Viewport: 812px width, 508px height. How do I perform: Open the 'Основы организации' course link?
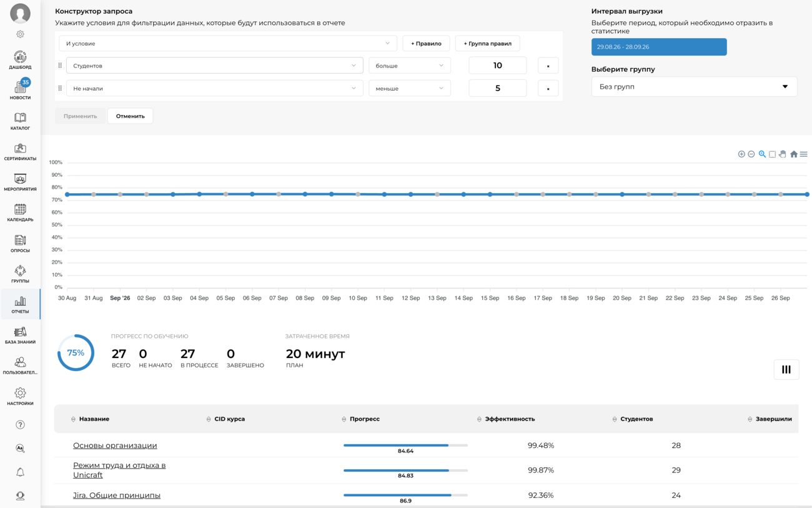point(115,446)
